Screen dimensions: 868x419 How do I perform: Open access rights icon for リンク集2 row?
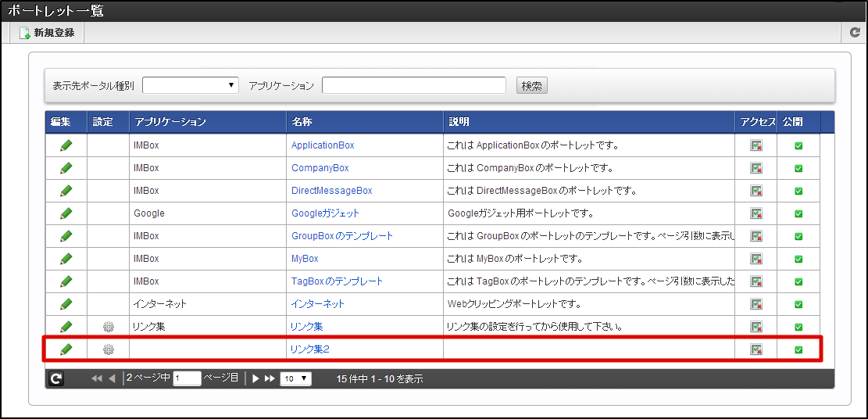click(x=756, y=349)
